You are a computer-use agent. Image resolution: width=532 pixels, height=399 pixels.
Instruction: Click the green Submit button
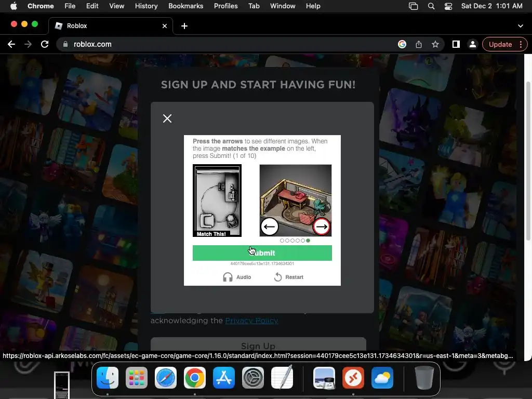pos(262,253)
